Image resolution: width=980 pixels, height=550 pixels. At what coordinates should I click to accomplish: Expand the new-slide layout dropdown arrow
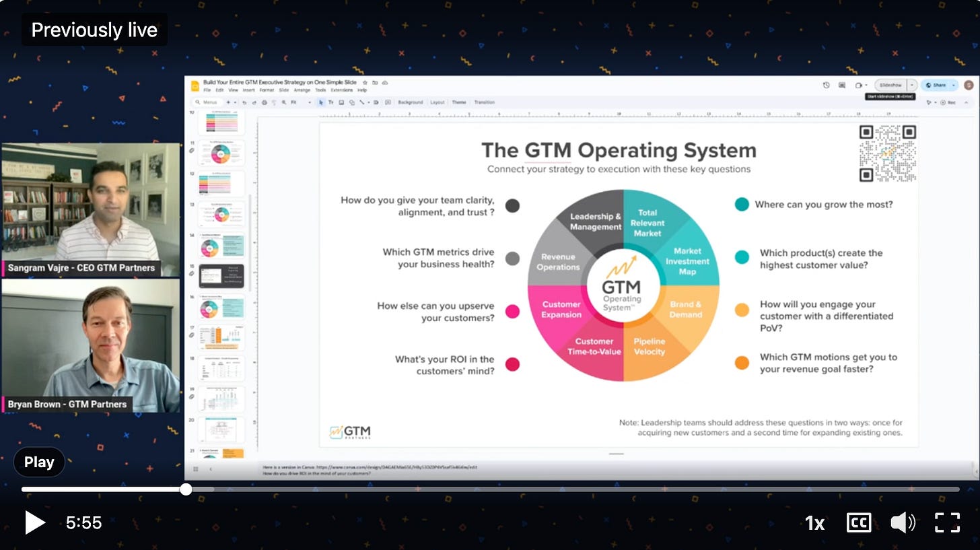[235, 102]
